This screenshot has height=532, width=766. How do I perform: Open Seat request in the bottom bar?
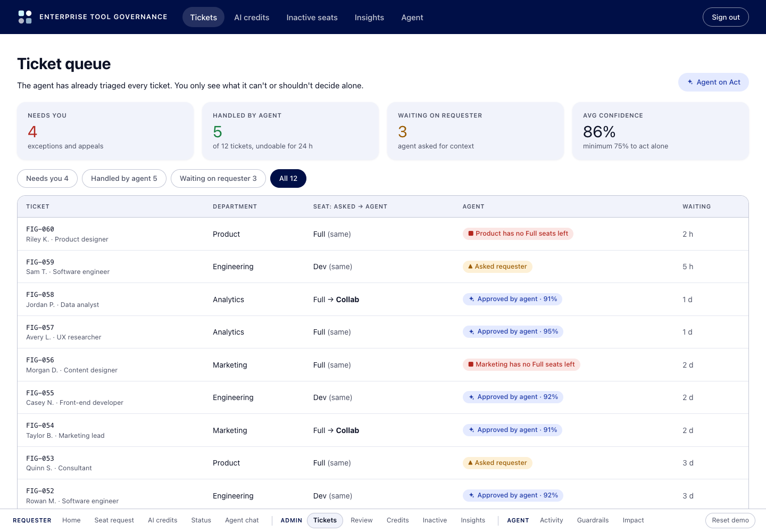tap(114, 520)
